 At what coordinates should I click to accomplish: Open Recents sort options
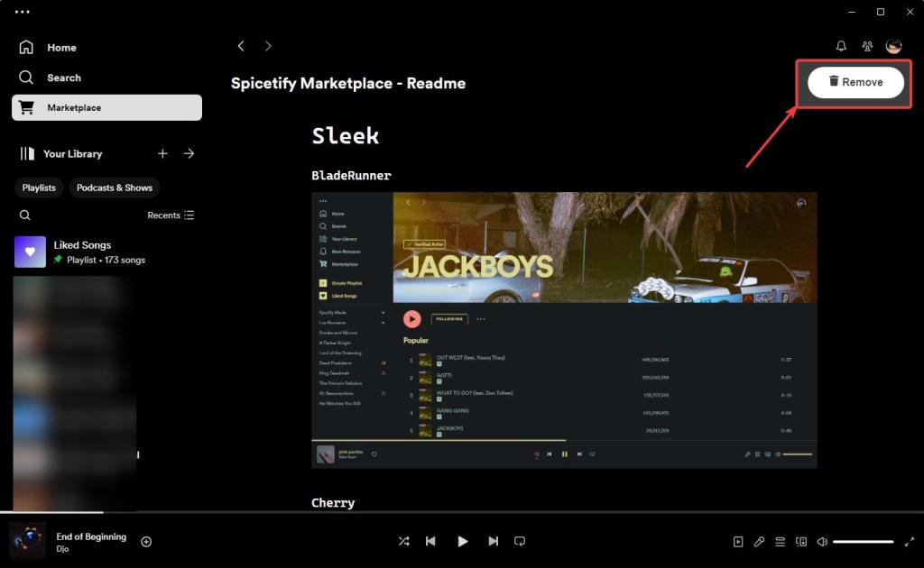(171, 215)
